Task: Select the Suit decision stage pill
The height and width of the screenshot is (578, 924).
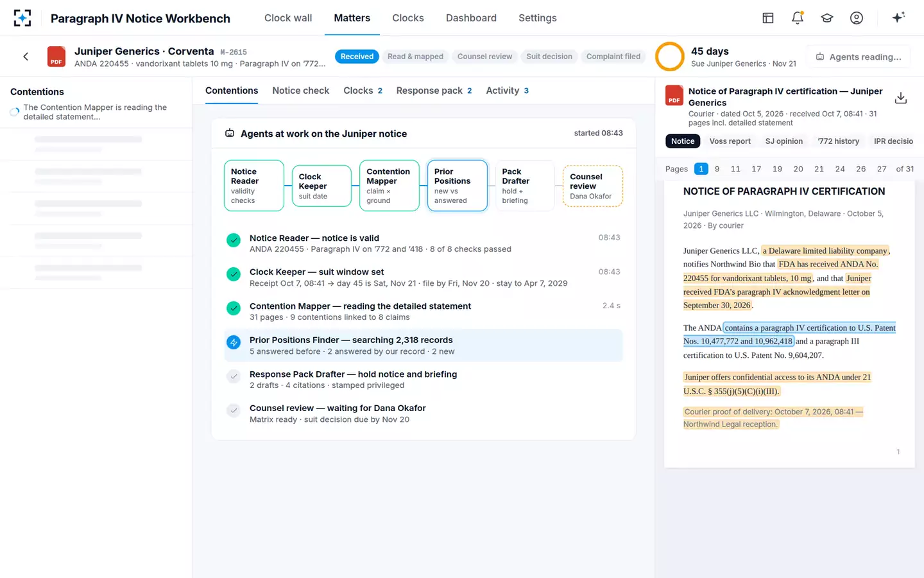Action: [549, 57]
